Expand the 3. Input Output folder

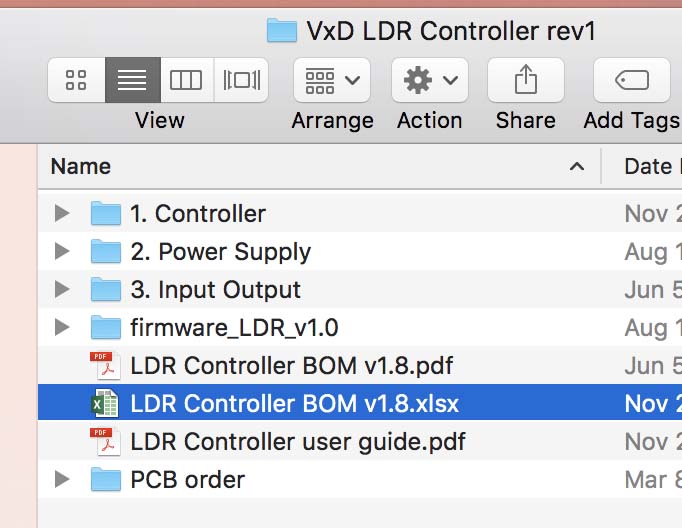pyautogui.click(x=62, y=289)
